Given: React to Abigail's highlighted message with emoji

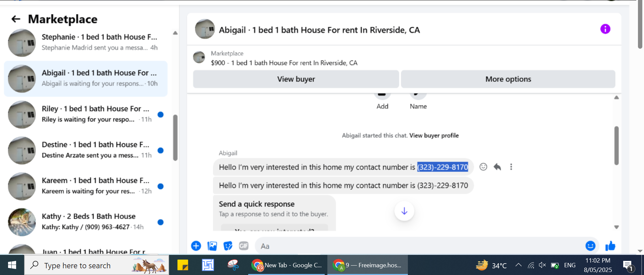Looking at the screenshot, I should pos(483,167).
